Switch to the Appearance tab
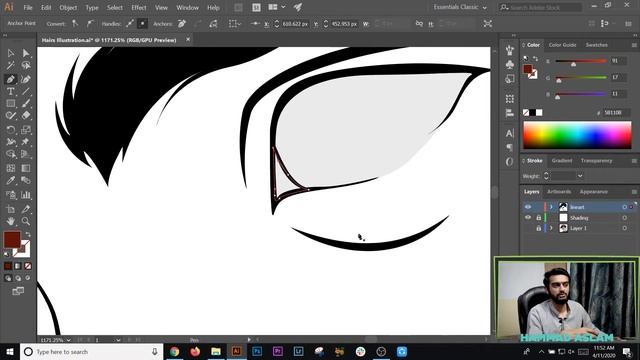The height and width of the screenshot is (360, 640). [593, 192]
